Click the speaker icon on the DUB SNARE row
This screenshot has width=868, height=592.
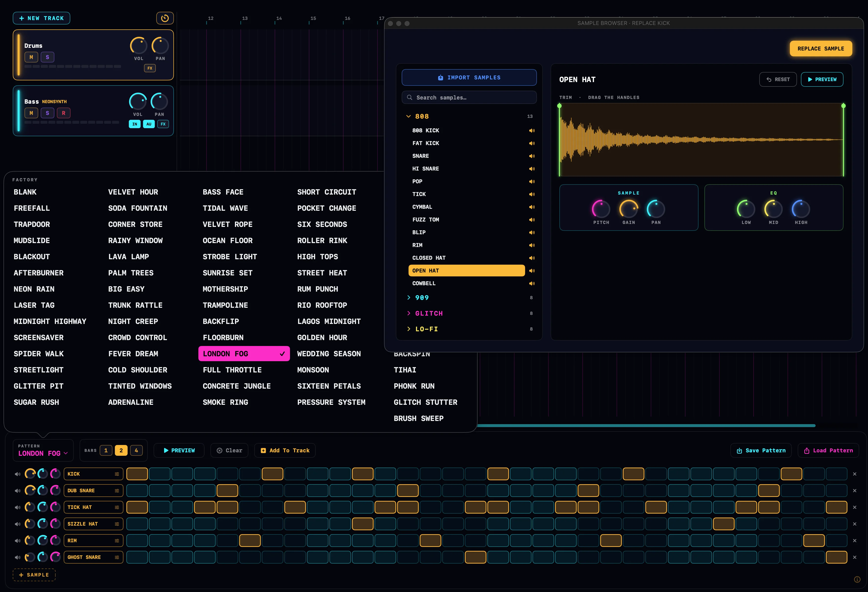click(x=17, y=491)
